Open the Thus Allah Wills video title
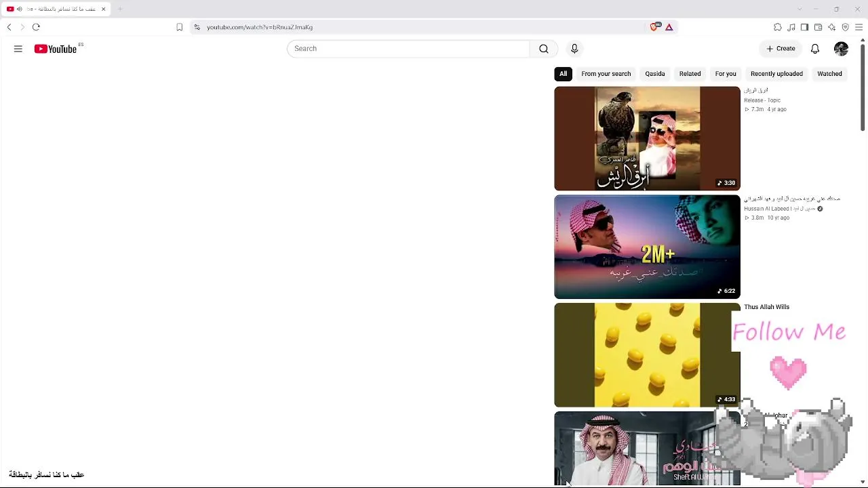868x488 pixels. (766, 307)
